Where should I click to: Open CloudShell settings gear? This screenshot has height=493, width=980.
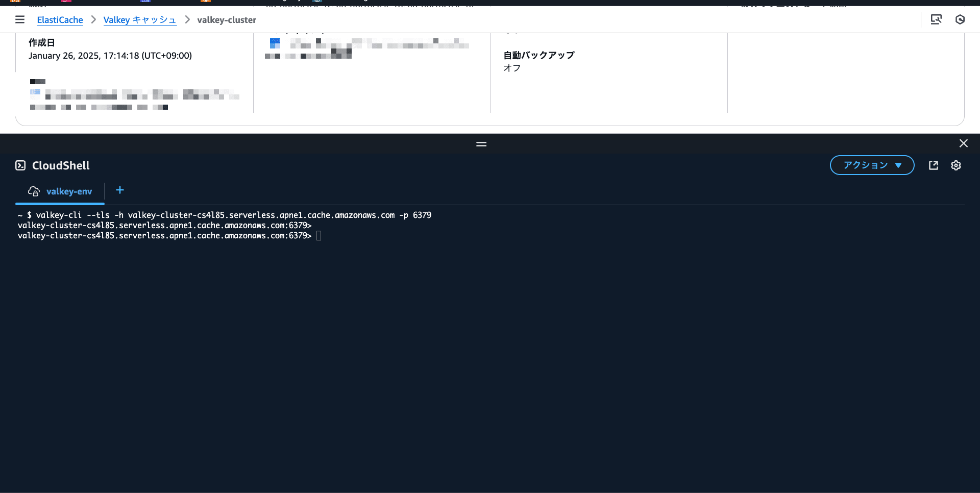pos(956,165)
